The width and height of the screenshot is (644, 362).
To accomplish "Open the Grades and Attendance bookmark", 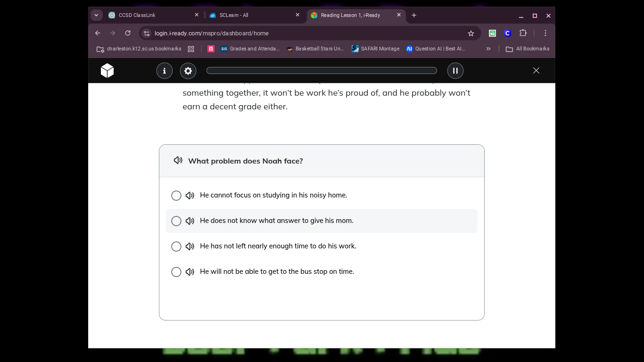I will [x=250, y=49].
